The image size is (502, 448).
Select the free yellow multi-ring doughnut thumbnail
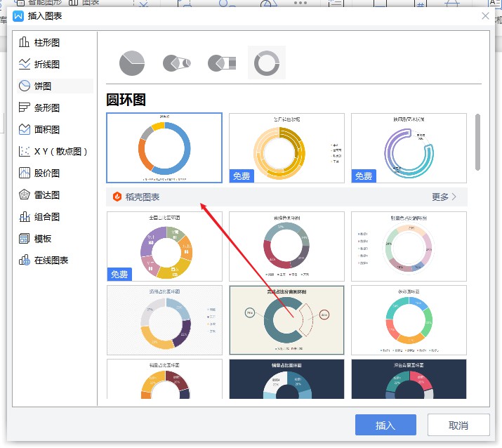[286, 148]
